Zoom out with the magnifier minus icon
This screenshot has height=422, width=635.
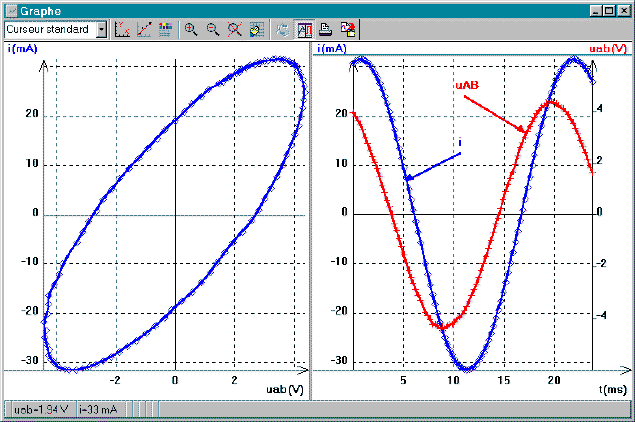(212, 30)
